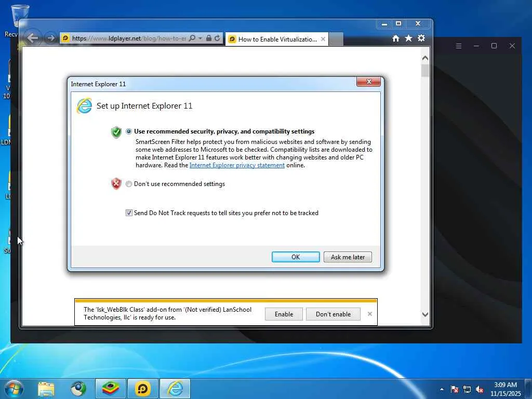The image size is (532, 399).
Task: Open the BlueStacks taskbar icon
Action: [x=111, y=389]
